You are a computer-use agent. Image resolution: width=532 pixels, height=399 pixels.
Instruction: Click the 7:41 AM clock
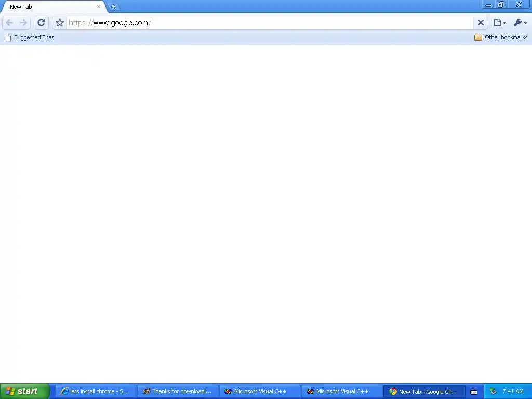(513, 391)
